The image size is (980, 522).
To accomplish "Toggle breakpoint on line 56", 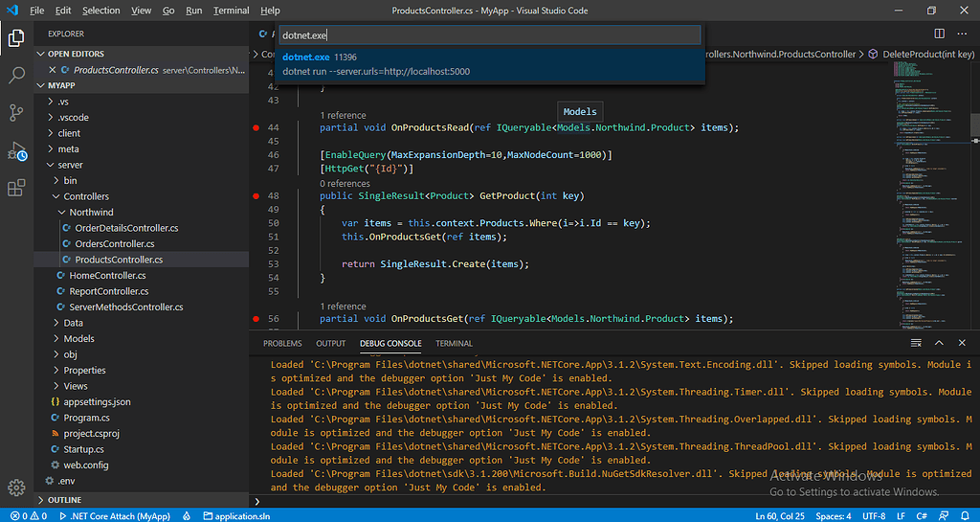I will tap(256, 319).
